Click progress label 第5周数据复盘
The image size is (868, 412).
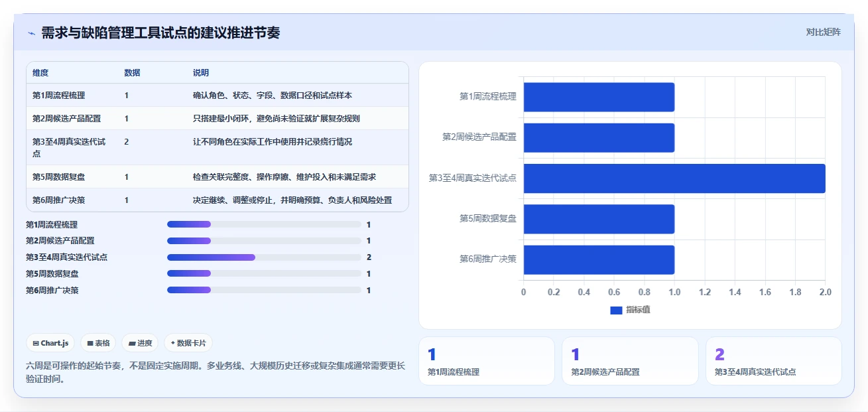[52, 273]
